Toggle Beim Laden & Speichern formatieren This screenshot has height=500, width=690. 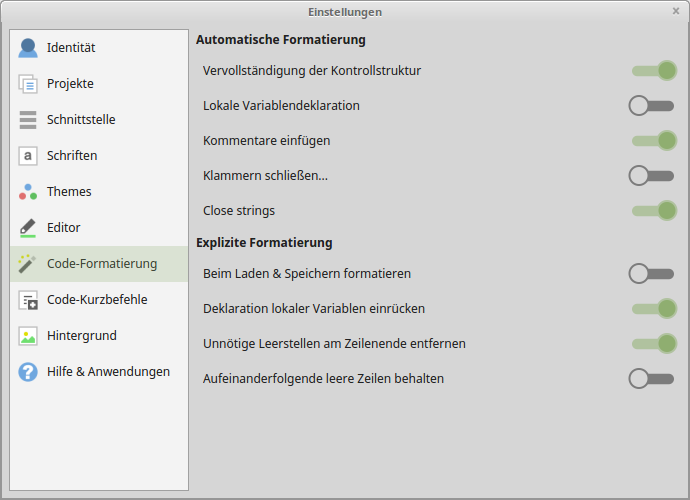click(x=652, y=273)
